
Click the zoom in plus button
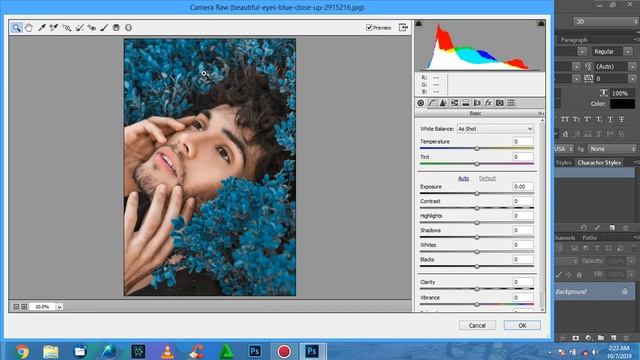[24, 307]
